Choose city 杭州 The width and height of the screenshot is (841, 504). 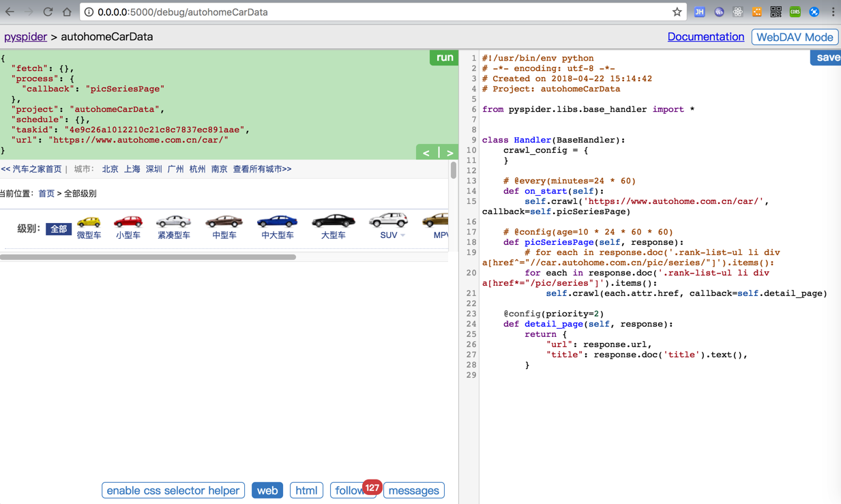pyautogui.click(x=197, y=169)
